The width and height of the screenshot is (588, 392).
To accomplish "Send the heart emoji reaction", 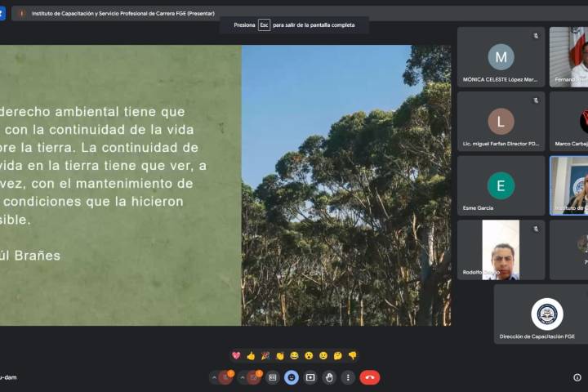I will click(x=237, y=356).
